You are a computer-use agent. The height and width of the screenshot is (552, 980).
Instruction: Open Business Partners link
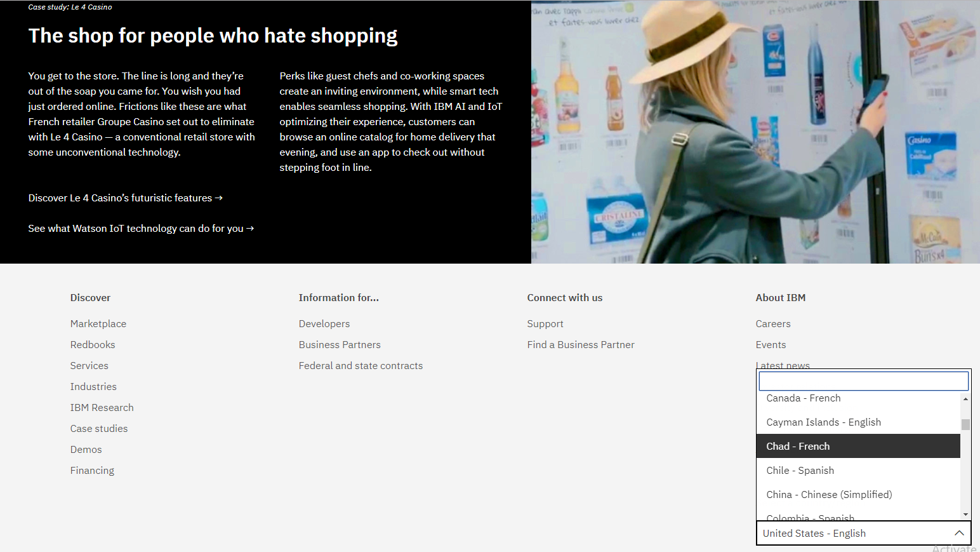tap(340, 345)
